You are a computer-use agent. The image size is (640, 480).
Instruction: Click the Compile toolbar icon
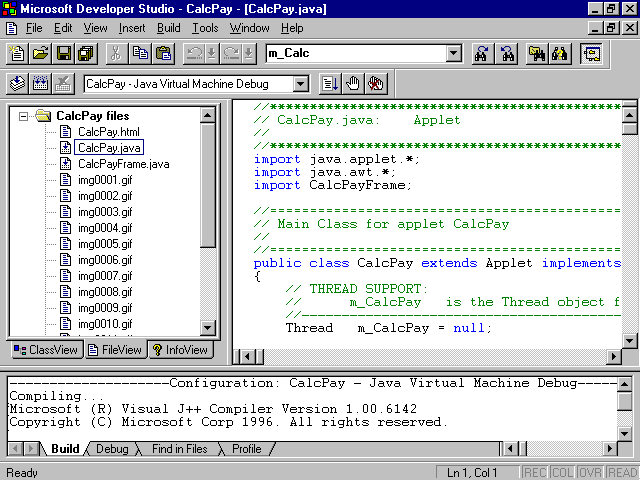(17, 84)
